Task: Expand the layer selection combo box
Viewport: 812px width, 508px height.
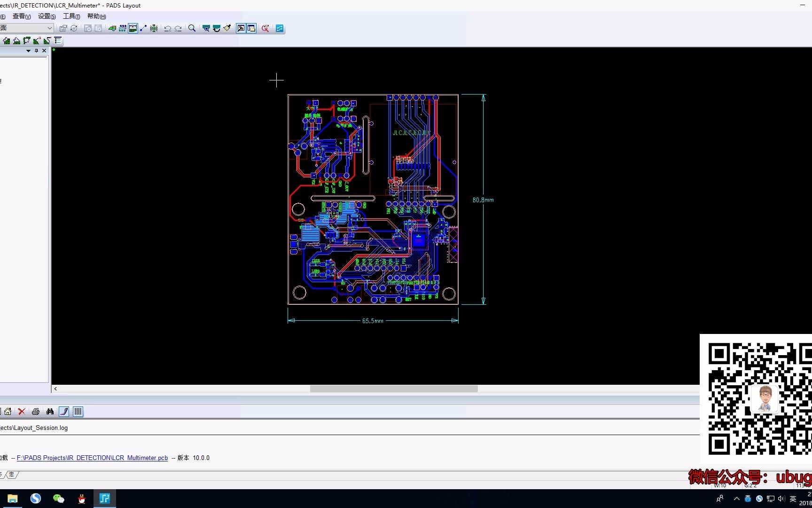Action: coord(49,28)
